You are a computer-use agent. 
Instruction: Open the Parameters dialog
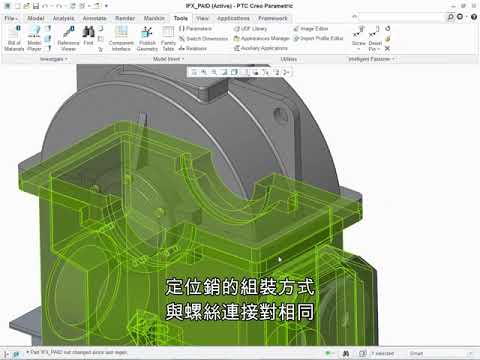pos(195,29)
